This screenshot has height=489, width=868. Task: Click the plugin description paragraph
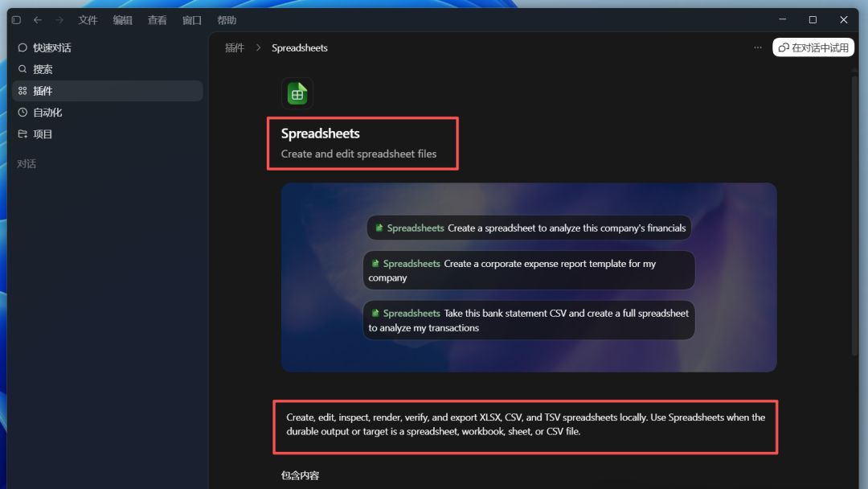526,424
